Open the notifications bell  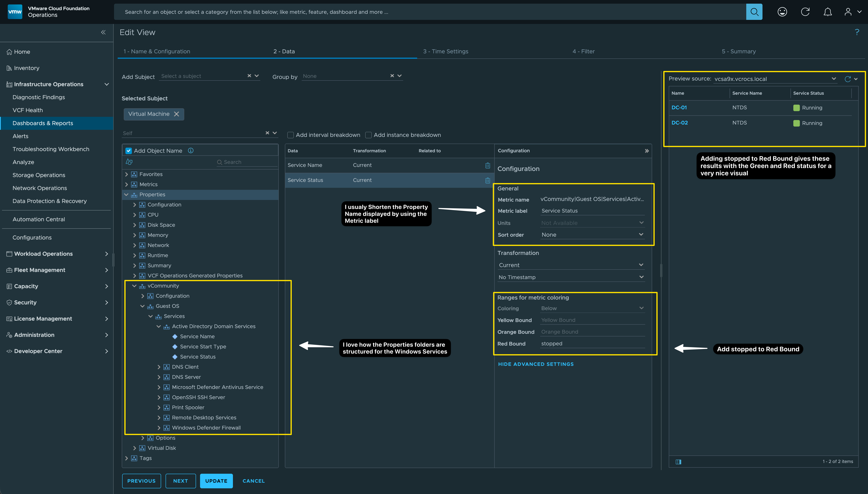tap(828, 12)
